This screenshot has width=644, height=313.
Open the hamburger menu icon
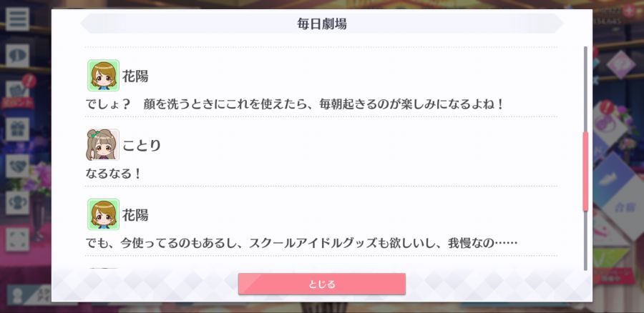coord(17,19)
